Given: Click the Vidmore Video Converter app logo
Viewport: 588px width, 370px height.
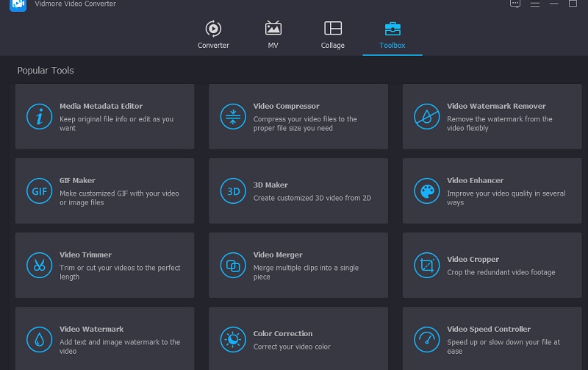Looking at the screenshot, I should [18, 4].
